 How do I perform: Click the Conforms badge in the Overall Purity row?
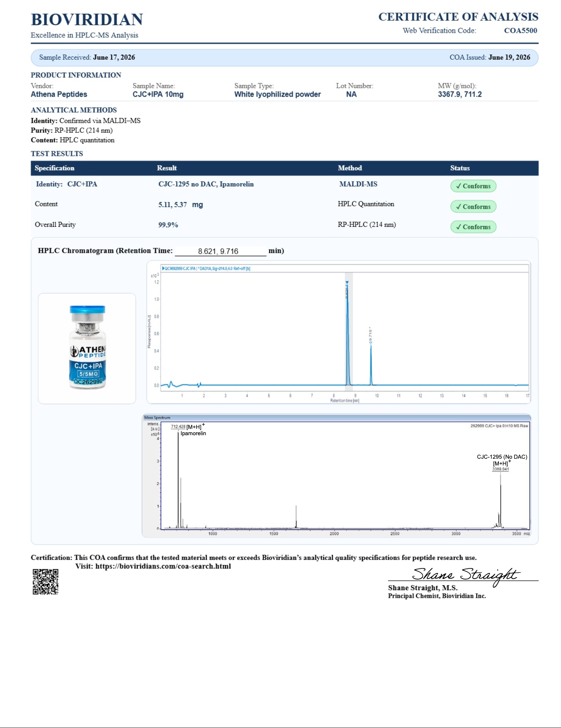[473, 227]
